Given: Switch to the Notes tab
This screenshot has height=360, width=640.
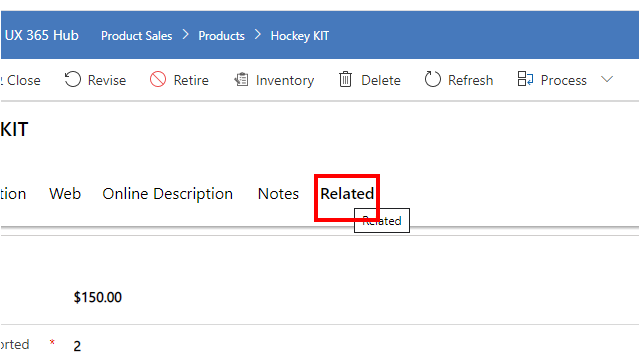Looking at the screenshot, I should pos(278,194).
